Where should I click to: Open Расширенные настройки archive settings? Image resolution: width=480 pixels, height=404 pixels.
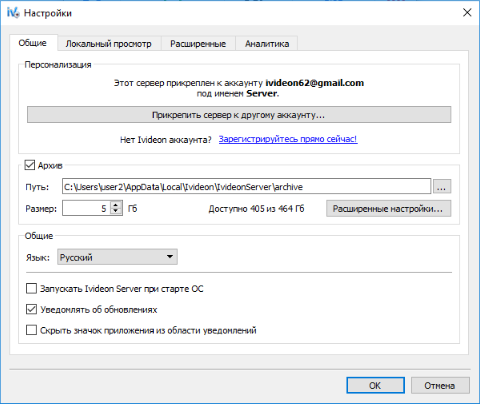[389, 209]
